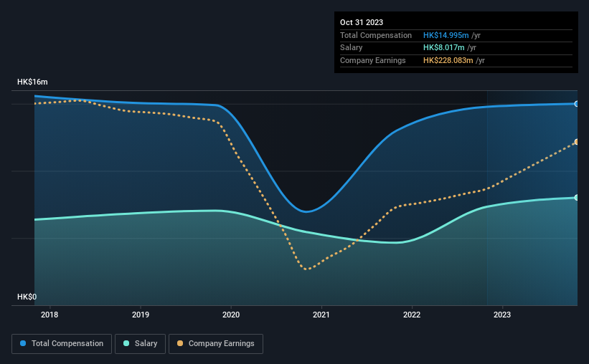The width and height of the screenshot is (589, 364).
Task: Click the Total Compensation endpoint marker
Action: 576,104
